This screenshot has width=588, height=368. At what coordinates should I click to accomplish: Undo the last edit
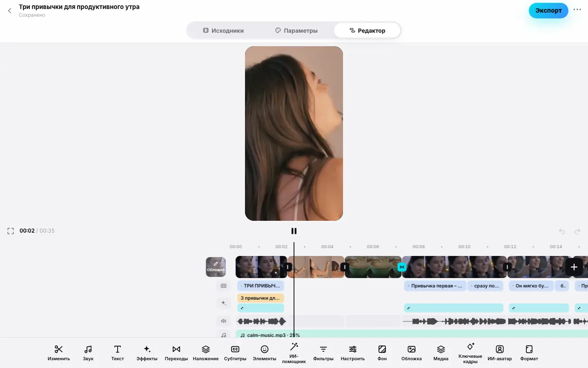[562, 231]
